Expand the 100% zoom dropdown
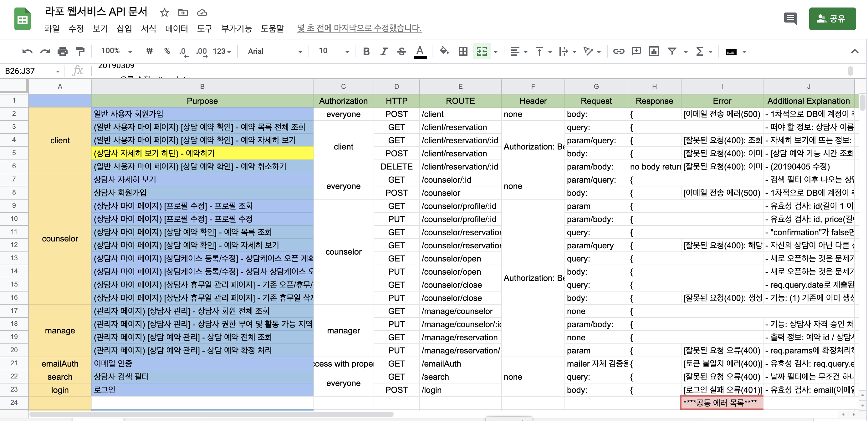 click(x=117, y=51)
